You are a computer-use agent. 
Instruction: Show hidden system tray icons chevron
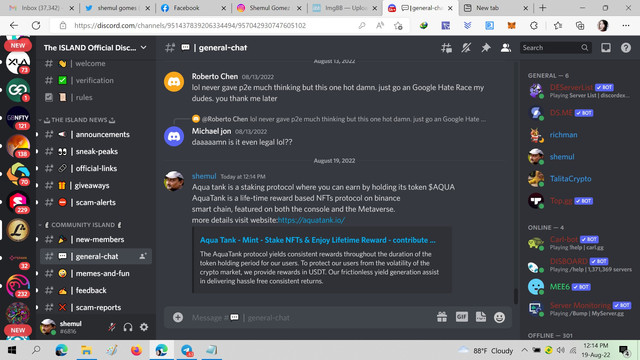click(x=524, y=350)
